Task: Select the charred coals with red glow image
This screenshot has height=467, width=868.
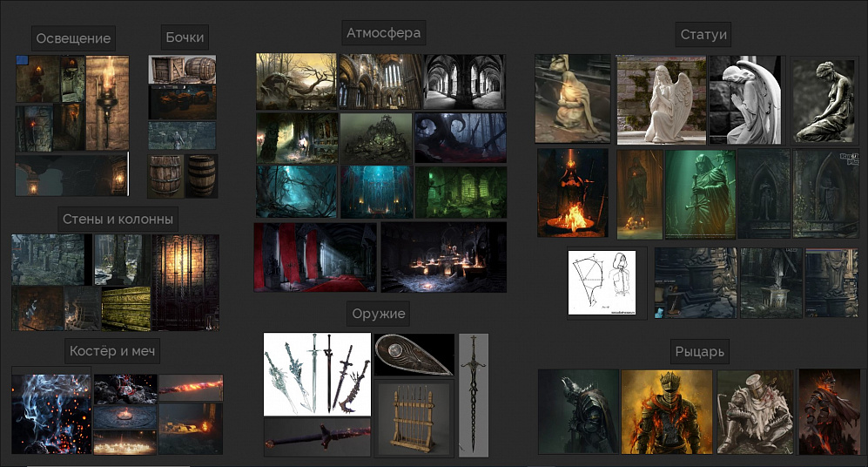Action: [x=125, y=389]
